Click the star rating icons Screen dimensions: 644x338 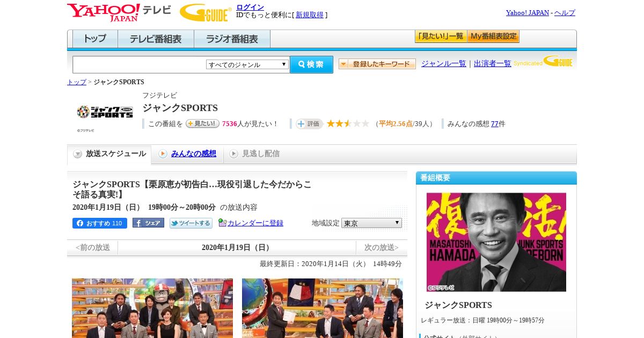click(x=348, y=124)
